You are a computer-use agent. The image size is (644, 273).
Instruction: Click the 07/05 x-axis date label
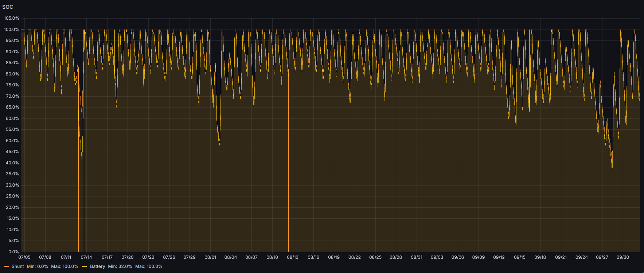pos(24,257)
